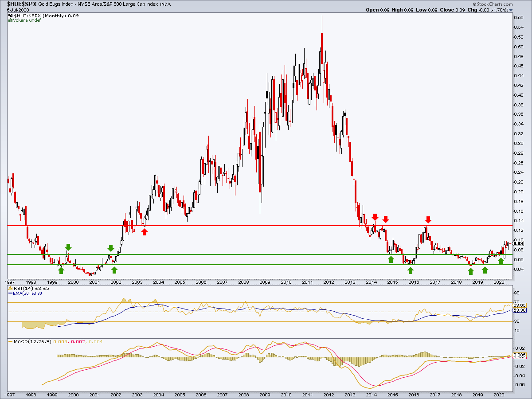Click the green up-arrow marker near 2002
Viewport: 532px width, 399px height.
pos(114,270)
